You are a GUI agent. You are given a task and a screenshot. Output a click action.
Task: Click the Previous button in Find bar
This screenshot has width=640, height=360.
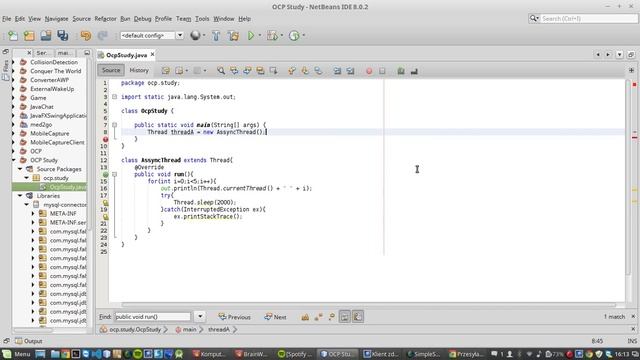point(234,317)
